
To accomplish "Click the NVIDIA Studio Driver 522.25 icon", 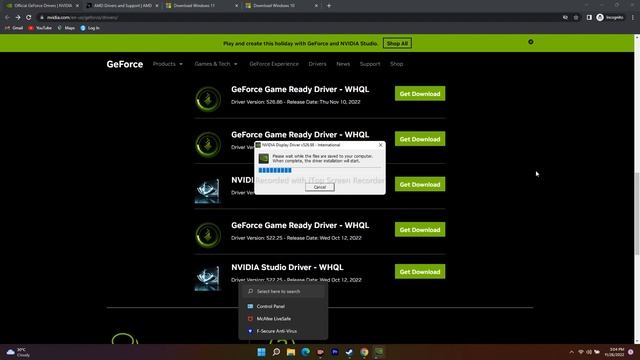I will coord(207,278).
